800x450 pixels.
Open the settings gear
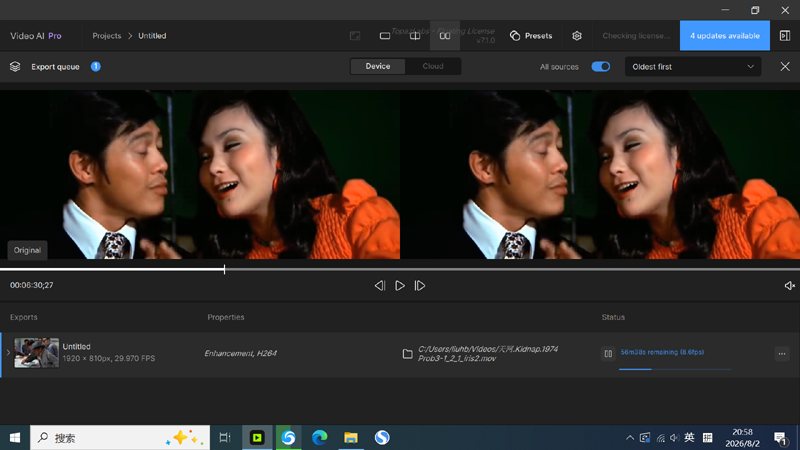pyautogui.click(x=577, y=36)
